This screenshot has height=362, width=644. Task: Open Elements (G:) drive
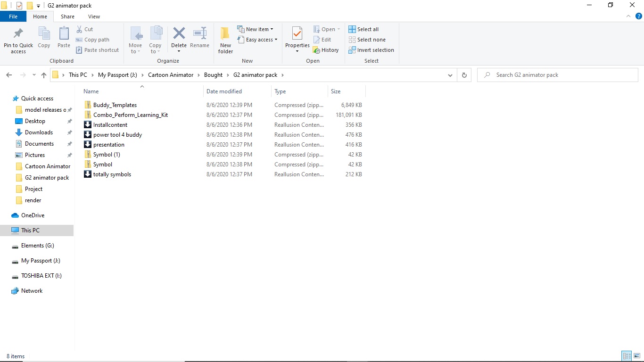tap(37, 246)
